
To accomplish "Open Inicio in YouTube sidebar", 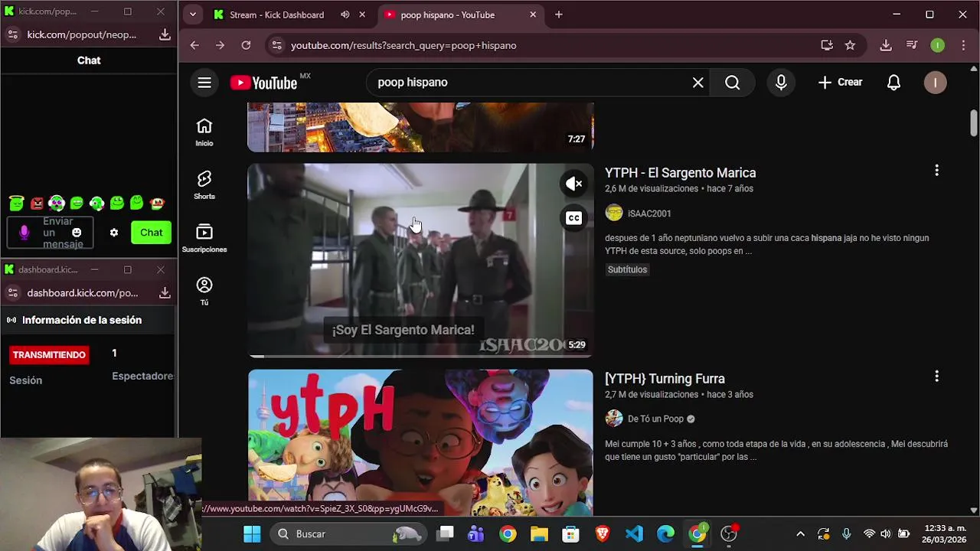I will pyautogui.click(x=204, y=132).
